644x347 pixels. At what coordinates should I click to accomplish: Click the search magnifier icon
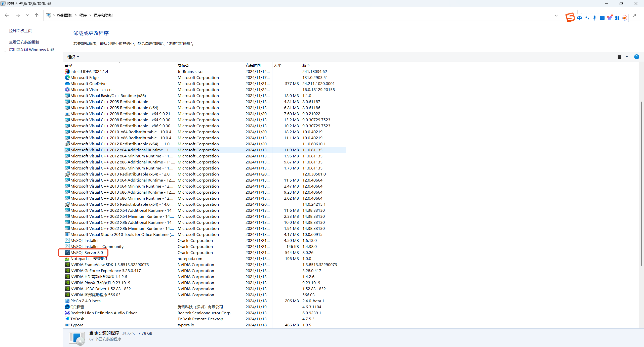(x=634, y=16)
